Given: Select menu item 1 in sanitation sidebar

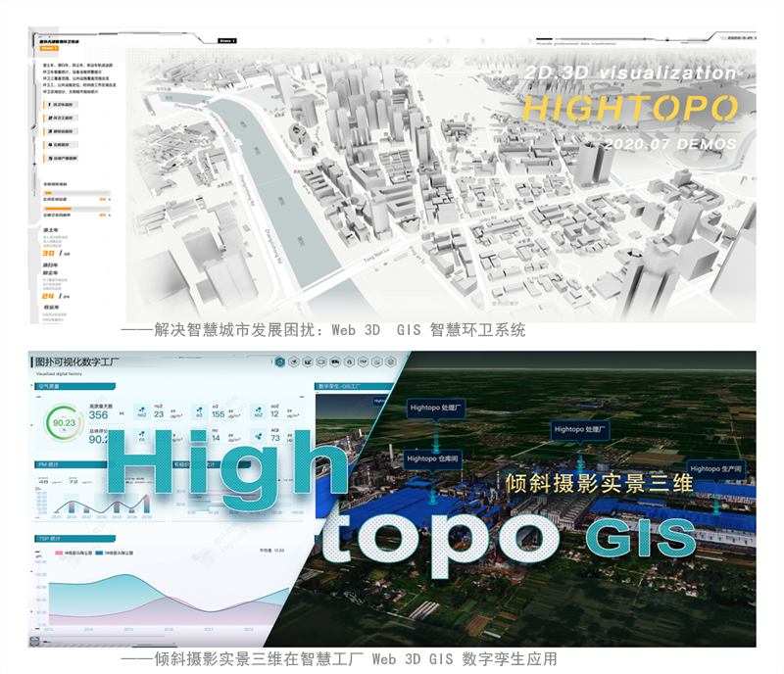Looking at the screenshot, I should (x=62, y=105).
